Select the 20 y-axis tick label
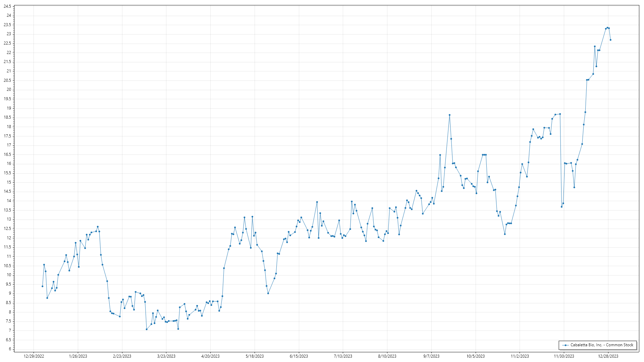This screenshot has width=644, height=362. coord(9,89)
